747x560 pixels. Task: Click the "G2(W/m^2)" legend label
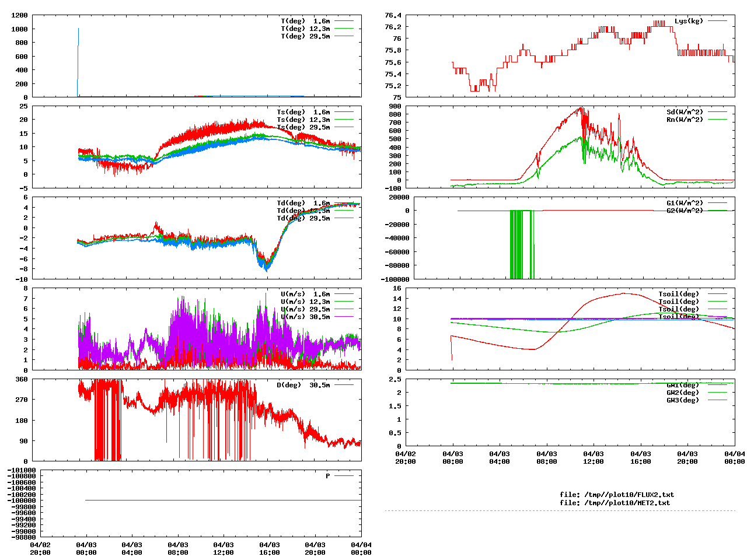[x=685, y=211]
